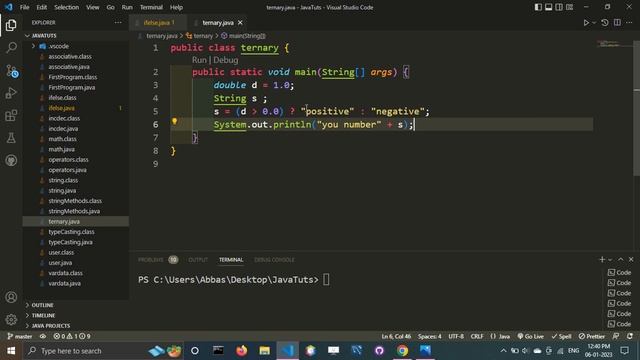Toggle the Spell checker status item
This screenshot has height=360, width=640.
click(561, 336)
